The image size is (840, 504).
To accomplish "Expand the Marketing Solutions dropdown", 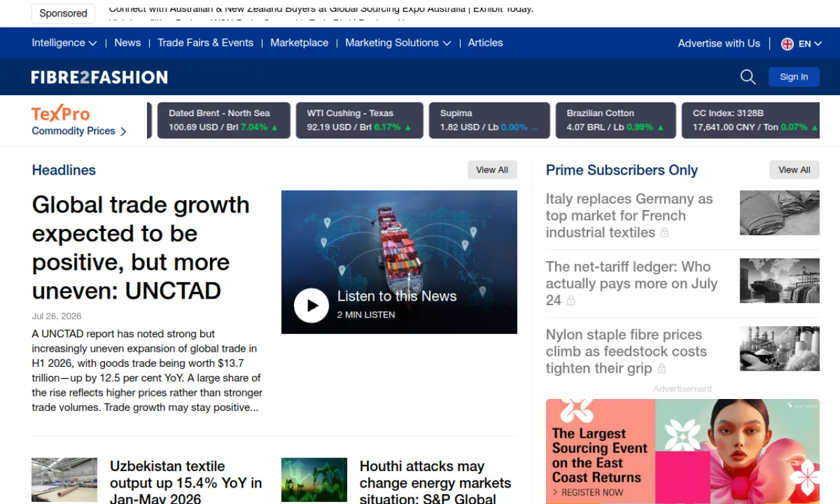I will [x=398, y=43].
